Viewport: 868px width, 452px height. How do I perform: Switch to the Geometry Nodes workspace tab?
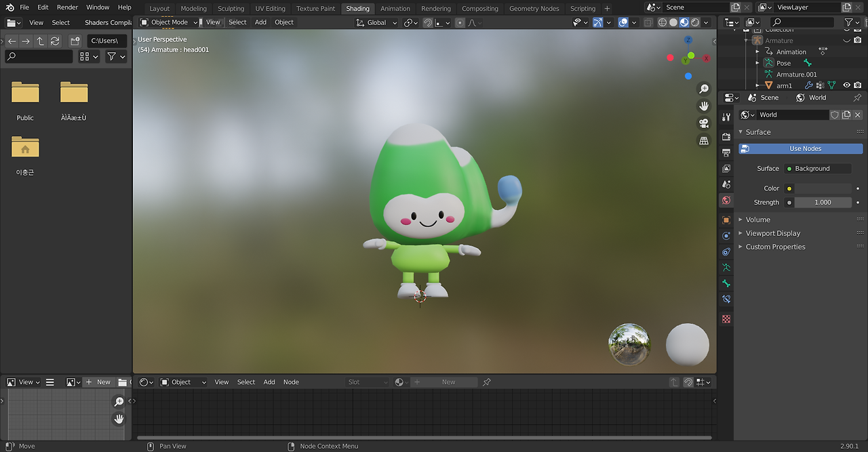pyautogui.click(x=534, y=9)
